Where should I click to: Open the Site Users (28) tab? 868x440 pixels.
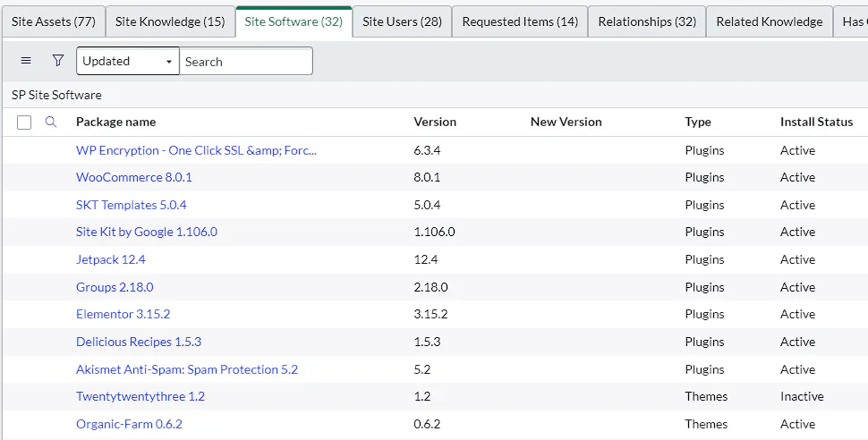[402, 21]
